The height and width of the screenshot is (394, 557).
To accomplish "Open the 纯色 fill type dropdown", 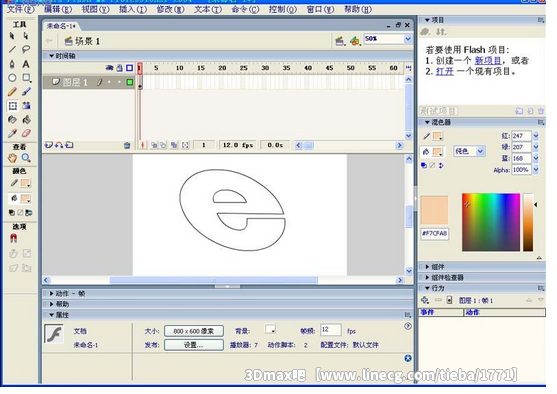I will (x=469, y=151).
